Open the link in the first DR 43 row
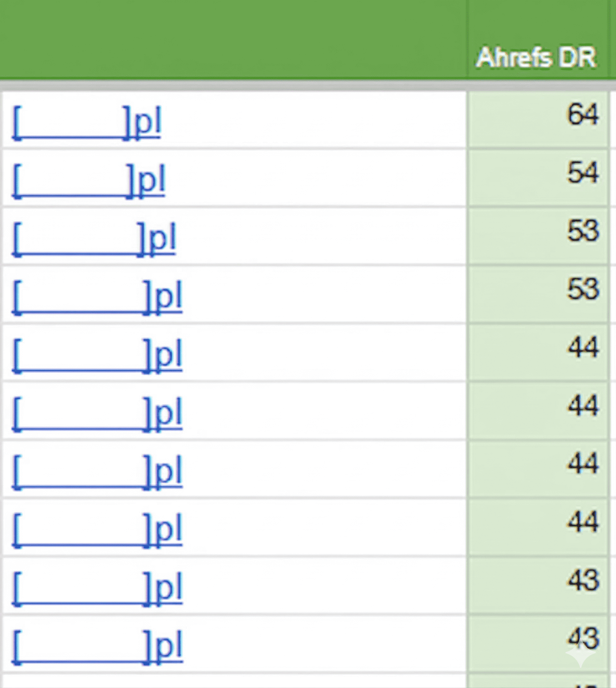This screenshot has height=688, width=616. coord(97,588)
